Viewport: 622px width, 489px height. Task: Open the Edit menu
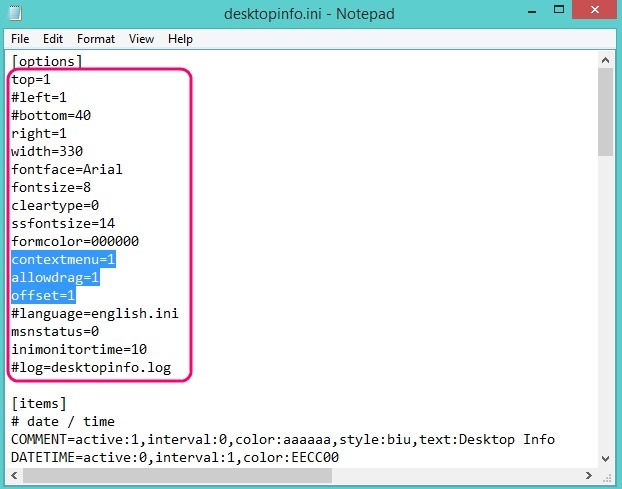coord(53,39)
